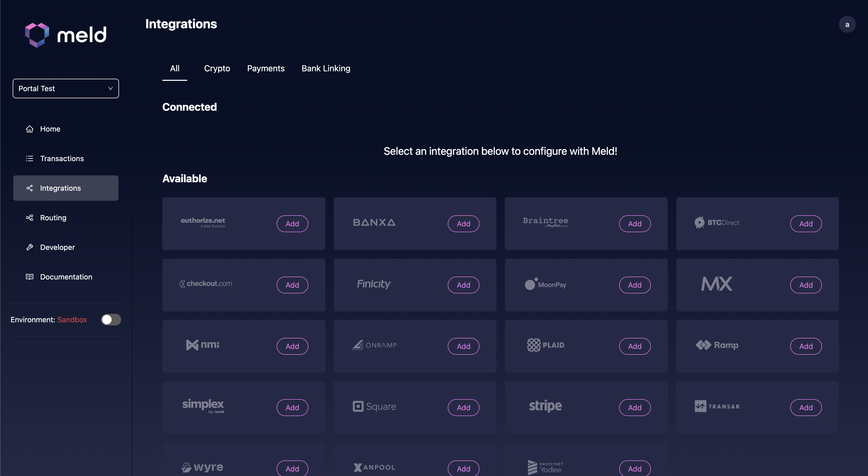Add the Stripe integration
Screen dimensions: 868x476
[634, 407]
